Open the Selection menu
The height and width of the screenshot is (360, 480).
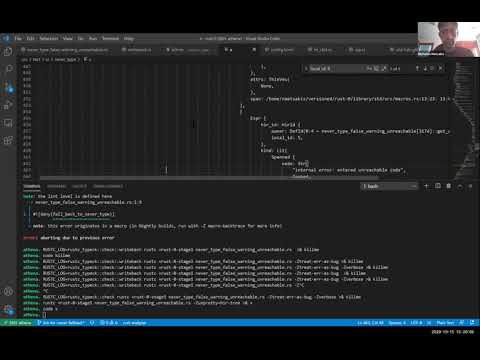49,38
